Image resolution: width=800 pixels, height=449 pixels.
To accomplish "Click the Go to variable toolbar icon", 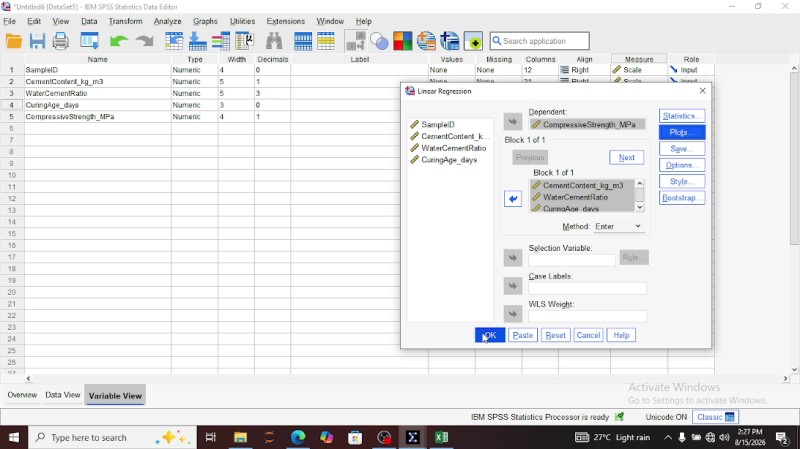I will tap(197, 41).
